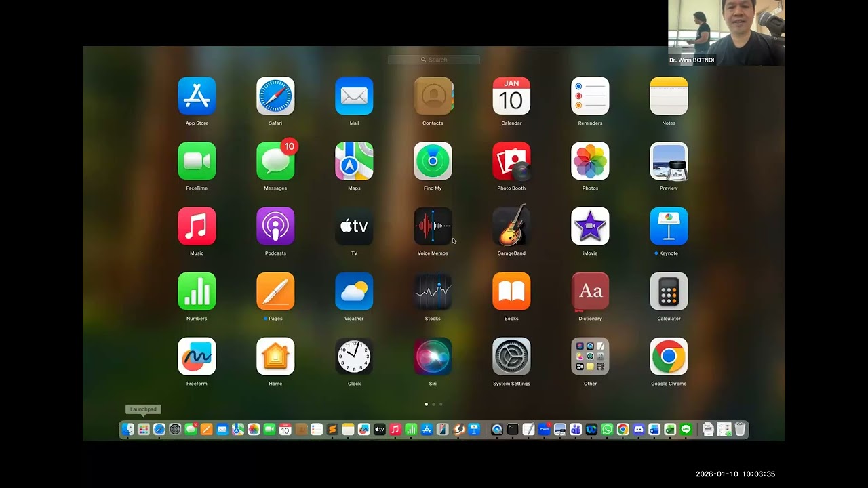Expand the Other apps folder
This screenshot has width=868, height=488.
(590, 356)
